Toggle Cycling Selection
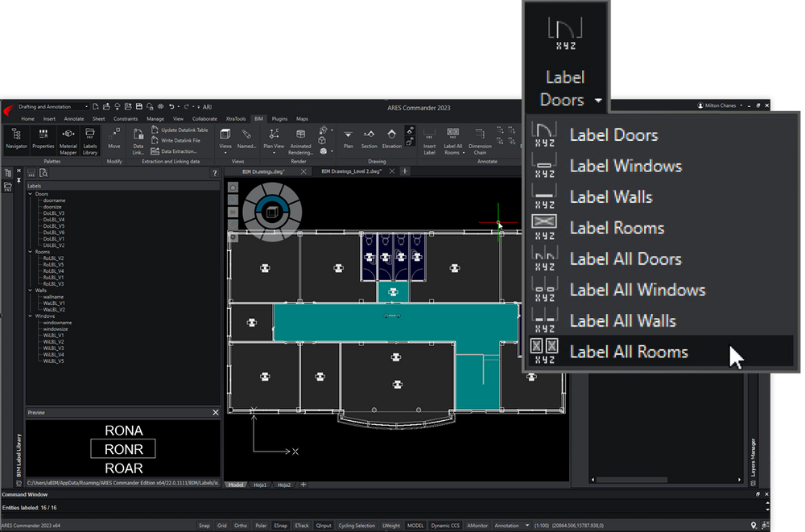This screenshot has height=532, width=805. click(357, 526)
